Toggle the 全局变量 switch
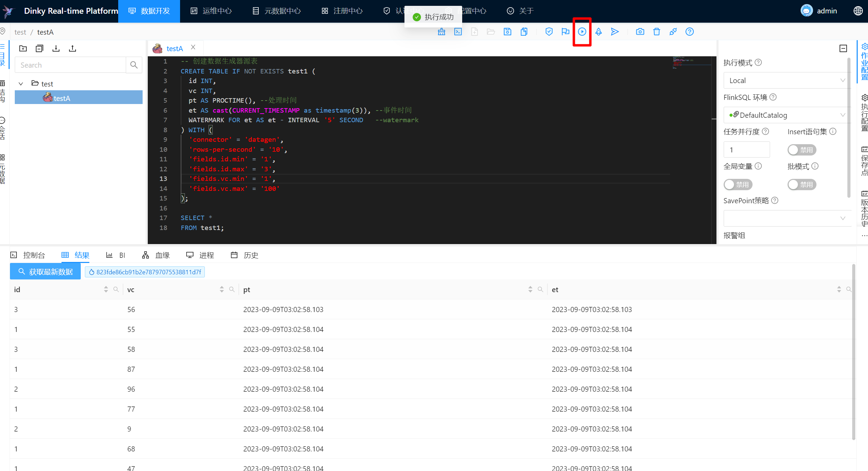Image resolution: width=868 pixels, height=471 pixels. tap(738, 185)
